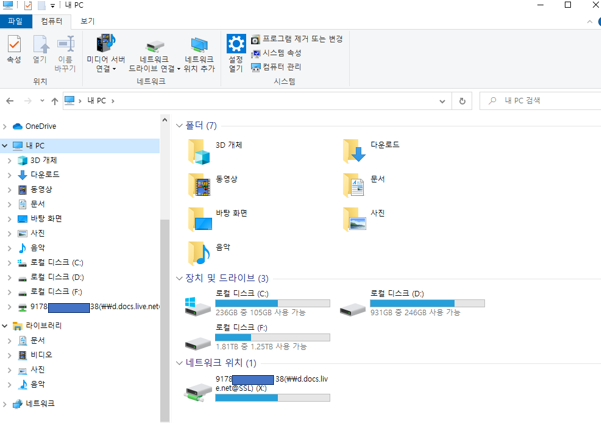The width and height of the screenshot is (601, 423).
Task: Collapse the 폴더 (7) group
Action: click(x=179, y=126)
